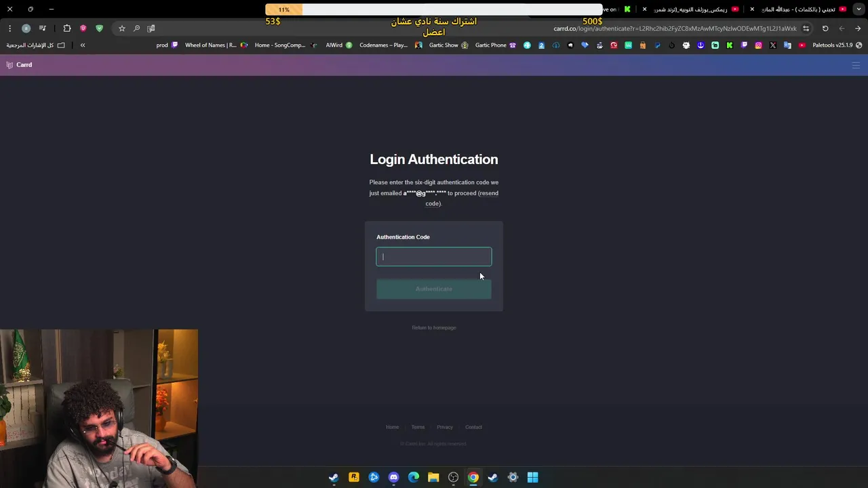The height and width of the screenshot is (488, 868).
Task: Click the translate page icon
Action: click(151, 28)
